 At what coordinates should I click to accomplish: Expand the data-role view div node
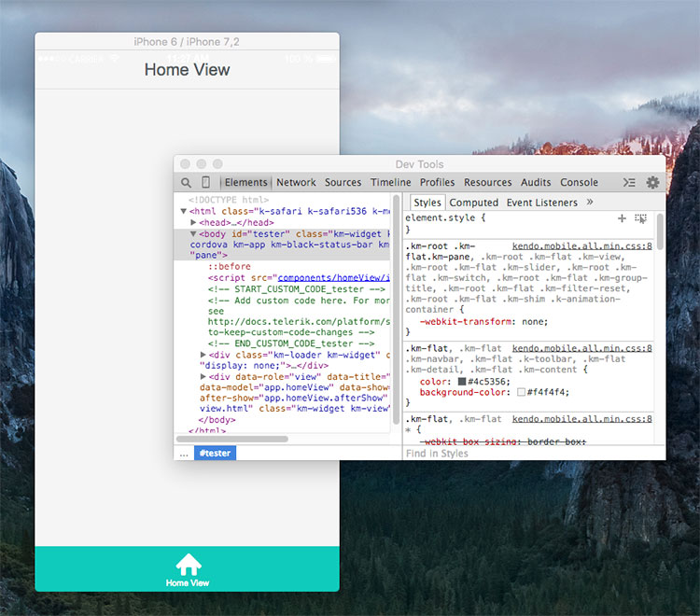pos(203,376)
